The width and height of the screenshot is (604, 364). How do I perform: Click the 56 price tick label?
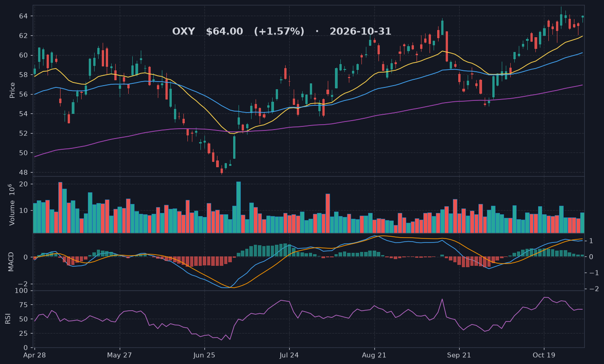pyautogui.click(x=23, y=94)
